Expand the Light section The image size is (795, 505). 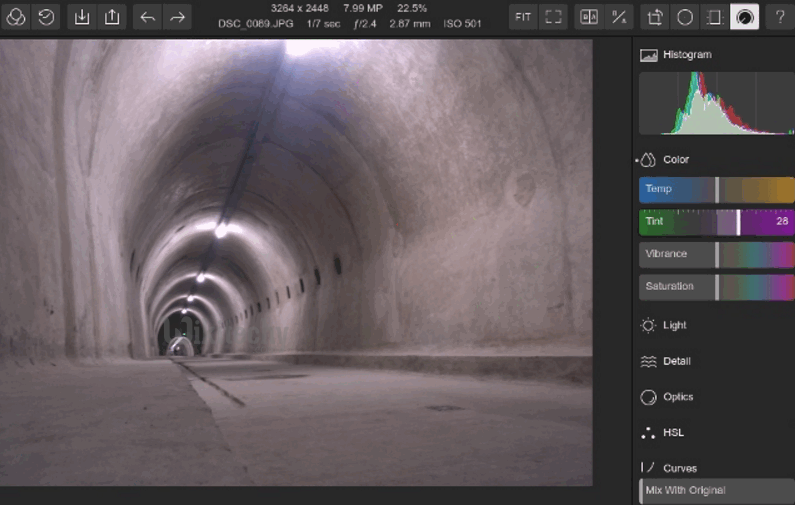point(674,325)
